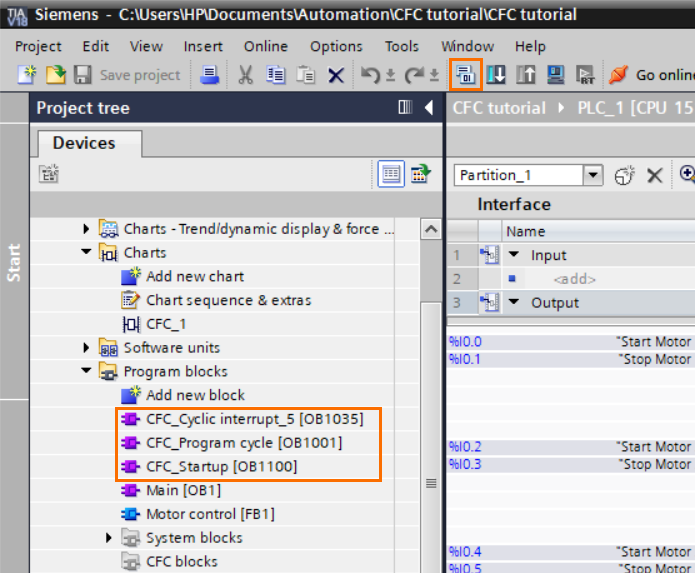Click the Redo arrow icon
This screenshot has width=695, height=573.
(414, 75)
